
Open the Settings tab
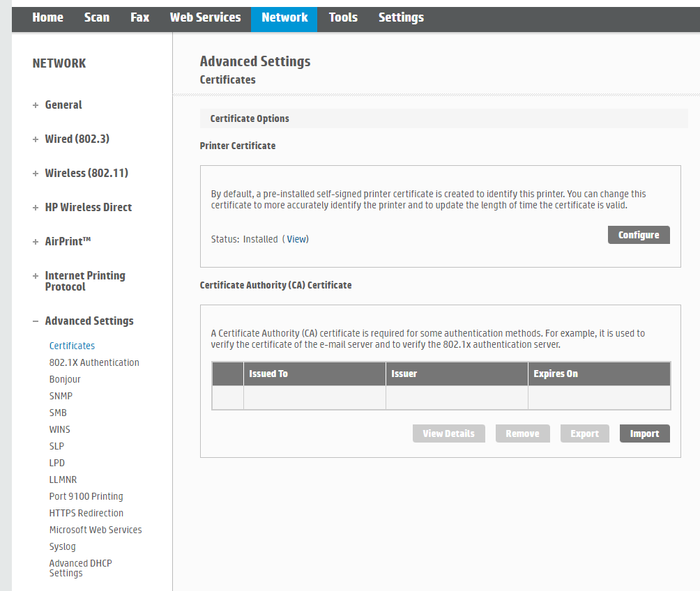pos(401,17)
